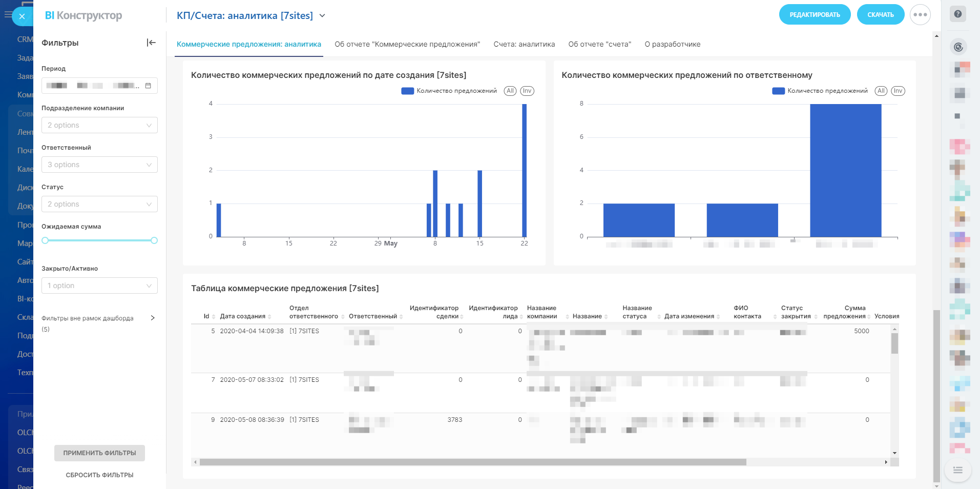The width and height of the screenshot is (980, 489).
Task: Switch to Счета: аналитика tab
Action: [x=524, y=44]
